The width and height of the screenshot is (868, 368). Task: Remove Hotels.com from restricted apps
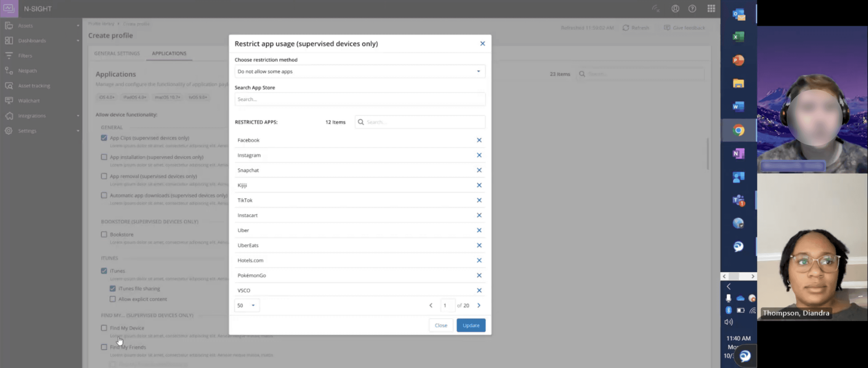pos(479,260)
